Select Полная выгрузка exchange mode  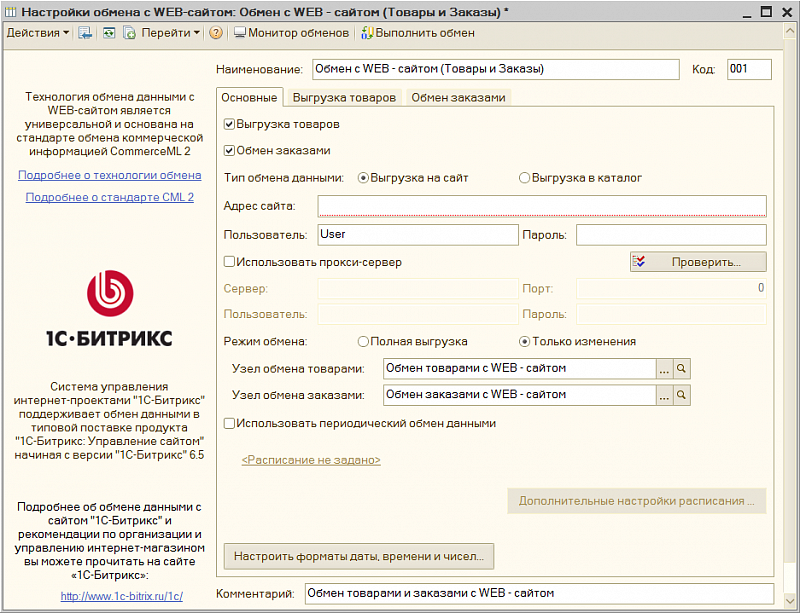tap(363, 341)
